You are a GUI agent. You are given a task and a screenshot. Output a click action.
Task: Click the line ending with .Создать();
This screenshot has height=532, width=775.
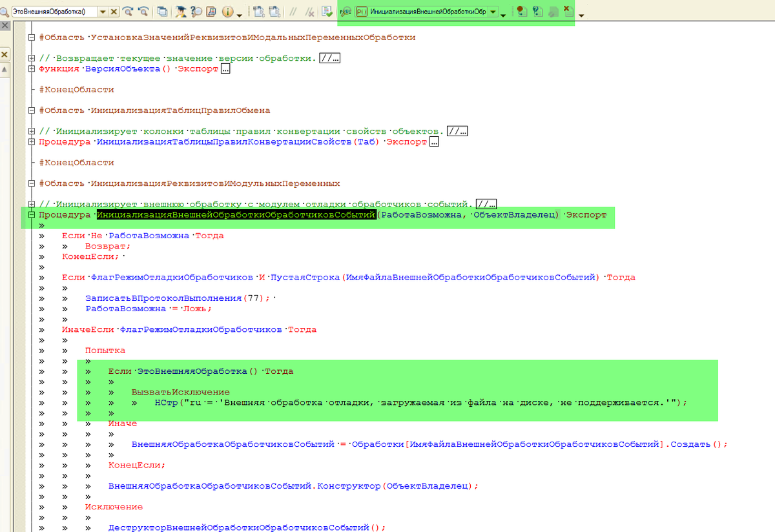429,444
